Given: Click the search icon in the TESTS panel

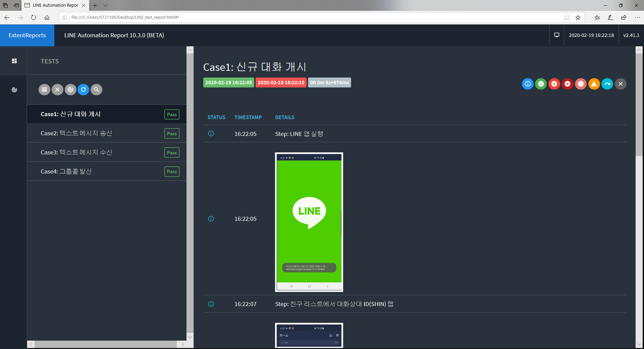Looking at the screenshot, I should click(x=96, y=90).
